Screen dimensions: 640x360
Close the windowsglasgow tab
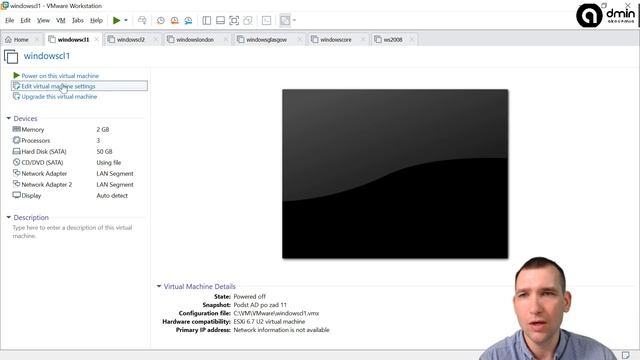point(300,40)
